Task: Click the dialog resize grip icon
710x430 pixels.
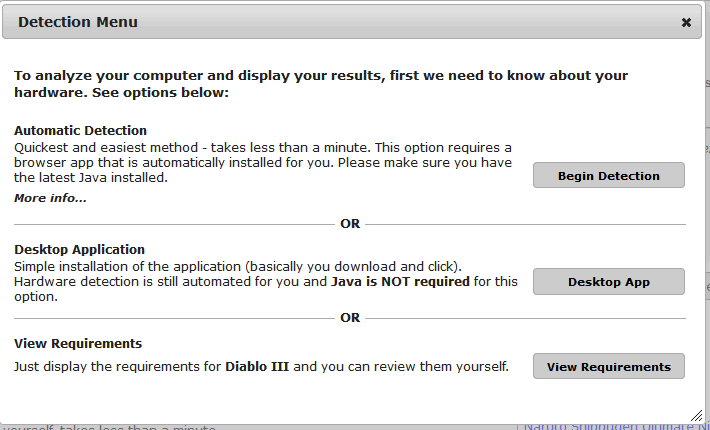Action: [696, 415]
